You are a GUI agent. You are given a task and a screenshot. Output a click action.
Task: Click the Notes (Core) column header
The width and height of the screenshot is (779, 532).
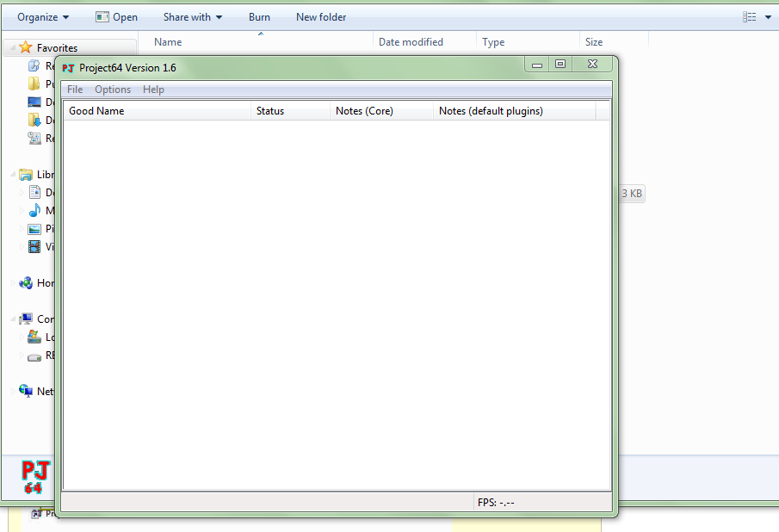tap(381, 111)
